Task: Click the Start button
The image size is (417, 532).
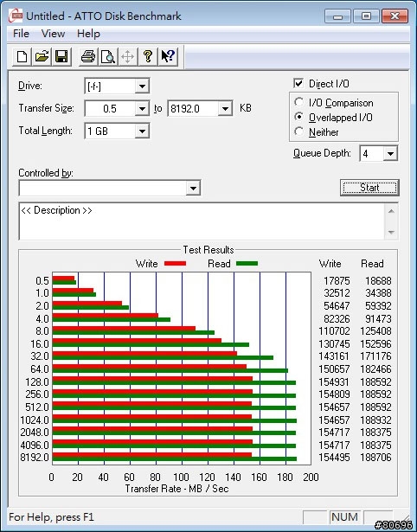Action: [x=369, y=188]
